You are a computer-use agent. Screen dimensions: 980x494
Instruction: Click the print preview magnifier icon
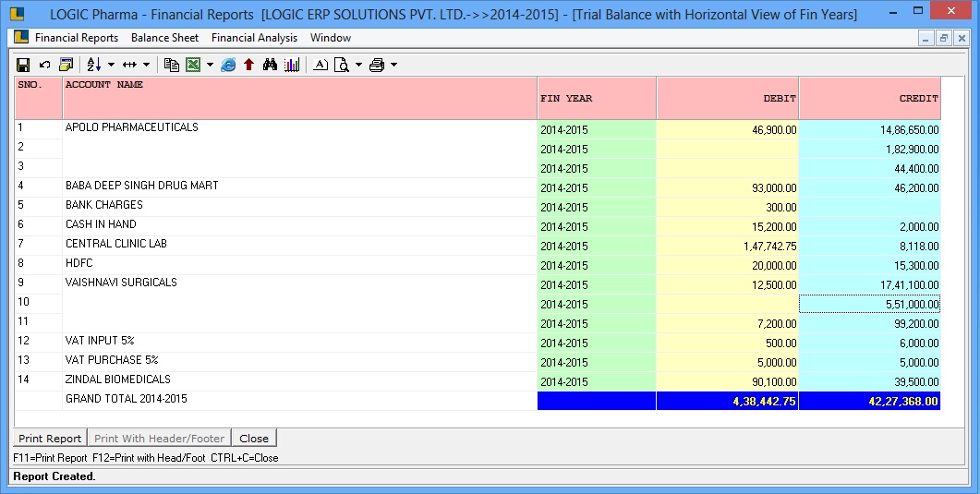[341, 65]
